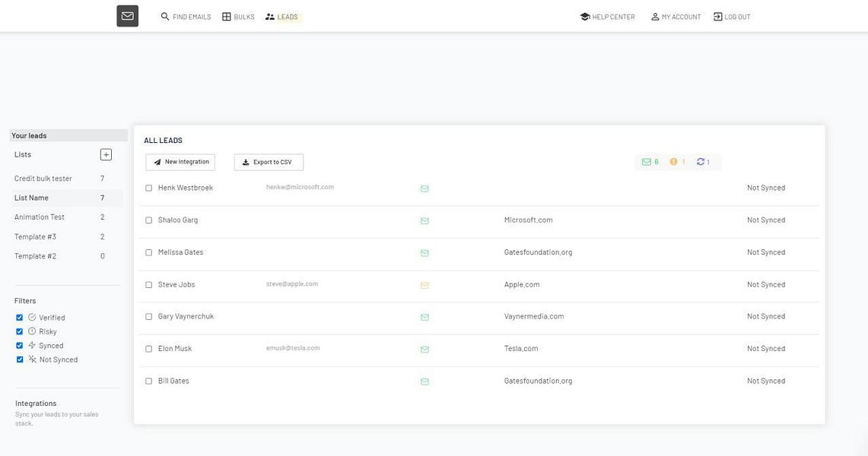
Task: Click the emusk@tesla.com email
Action: point(293,347)
